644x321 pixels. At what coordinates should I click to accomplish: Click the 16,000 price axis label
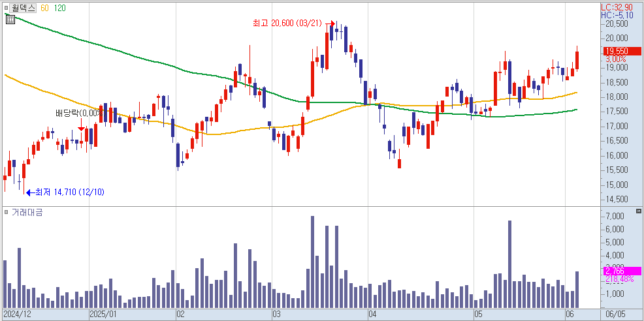(x=616, y=156)
